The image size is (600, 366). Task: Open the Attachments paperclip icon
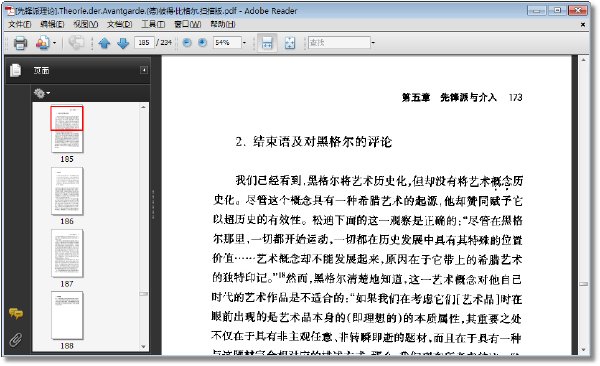click(16, 339)
